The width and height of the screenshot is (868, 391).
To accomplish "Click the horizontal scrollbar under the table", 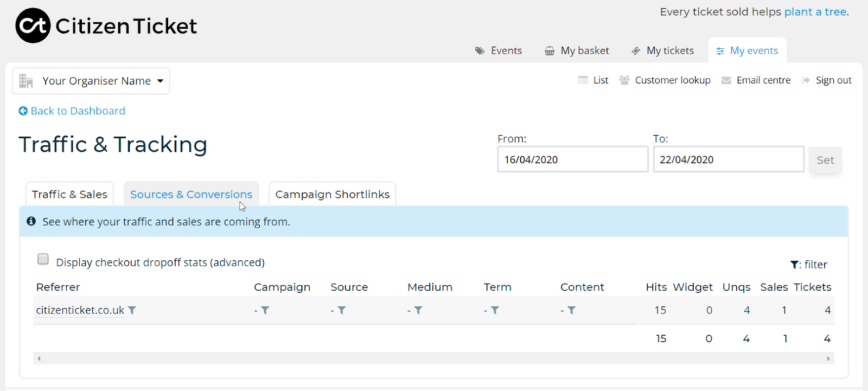I will pos(433,358).
